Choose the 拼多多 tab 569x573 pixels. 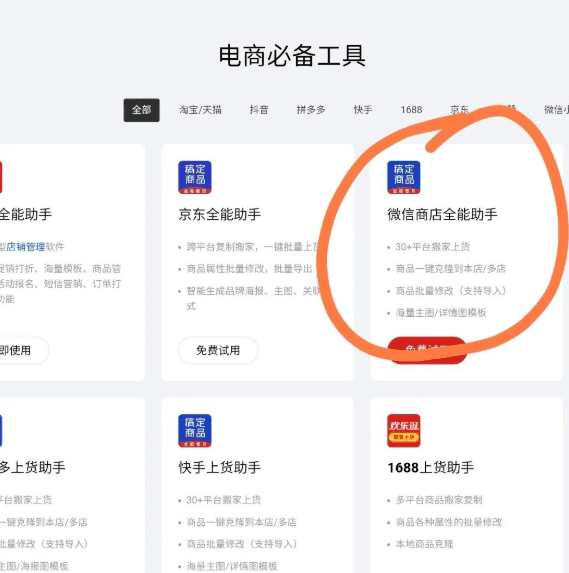click(311, 110)
